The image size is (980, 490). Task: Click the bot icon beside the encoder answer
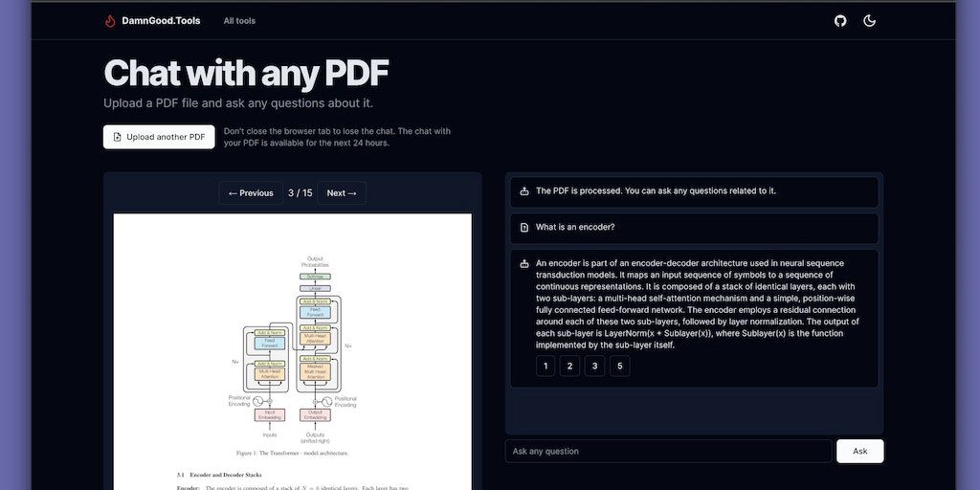tap(524, 263)
